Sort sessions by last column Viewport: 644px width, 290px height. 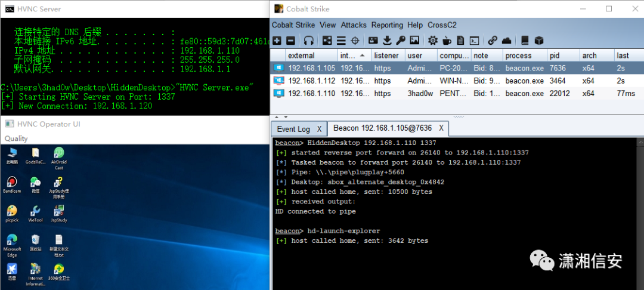(x=628, y=55)
